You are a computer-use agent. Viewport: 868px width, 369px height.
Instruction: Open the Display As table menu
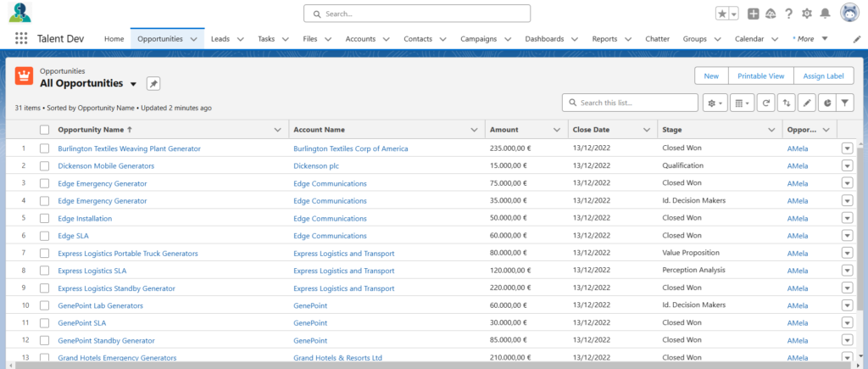[743, 103]
